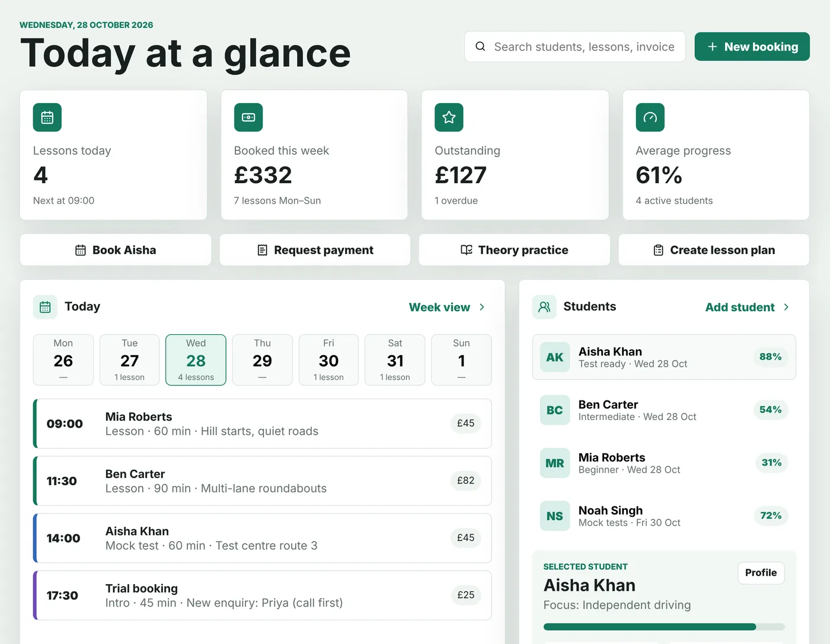Click the Book Aisha quick action
830x644 pixels.
coord(116,250)
